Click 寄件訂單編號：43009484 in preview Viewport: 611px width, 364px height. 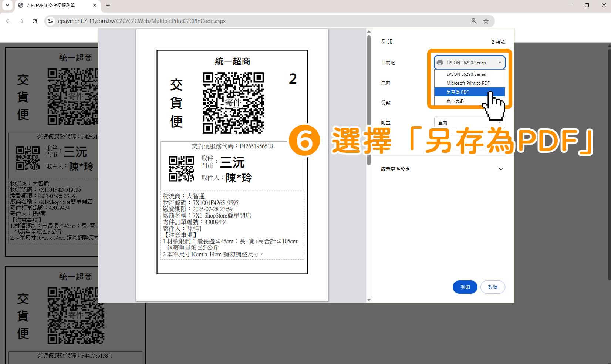coord(195,222)
